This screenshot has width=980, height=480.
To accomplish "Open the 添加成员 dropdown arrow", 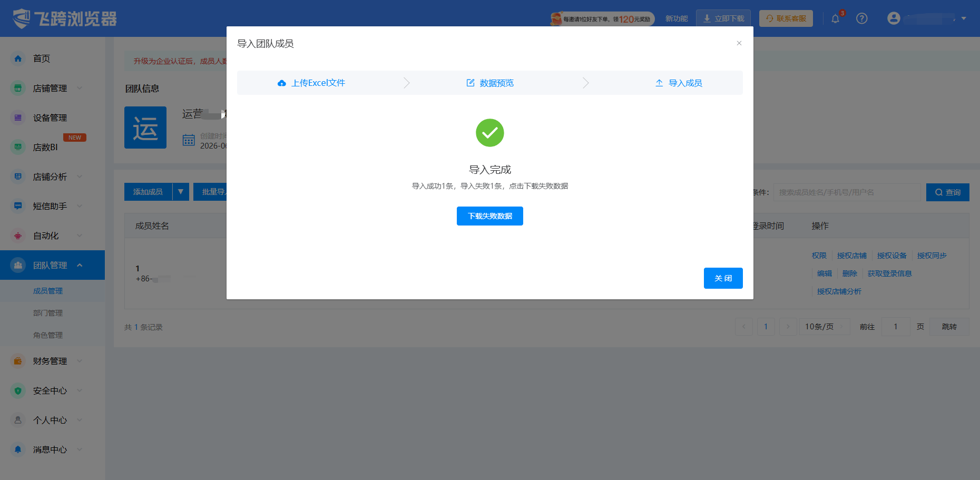I will pos(181,192).
